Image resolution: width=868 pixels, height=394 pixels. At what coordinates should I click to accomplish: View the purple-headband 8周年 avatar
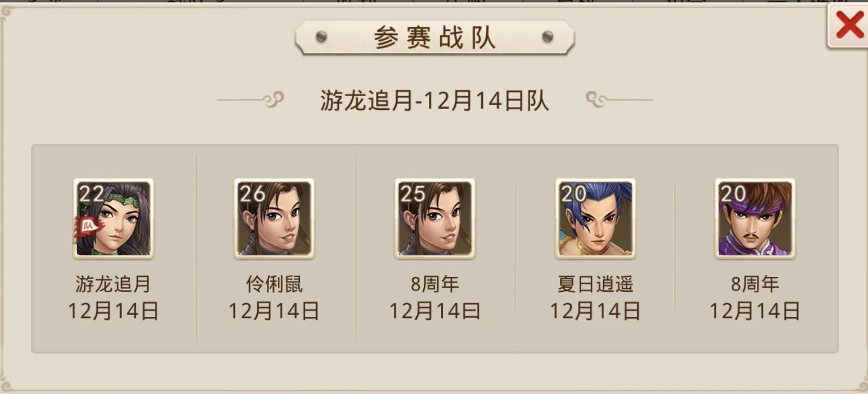pyautogui.click(x=755, y=218)
